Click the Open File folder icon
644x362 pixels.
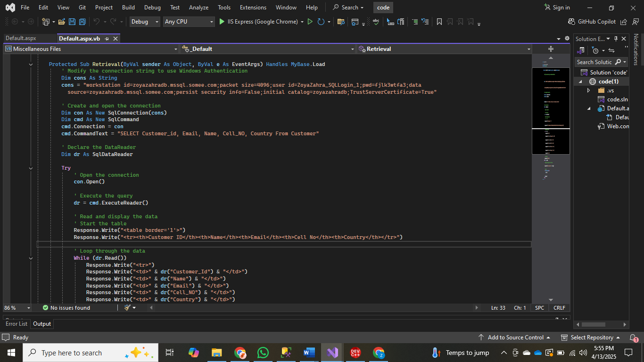pos(62,22)
